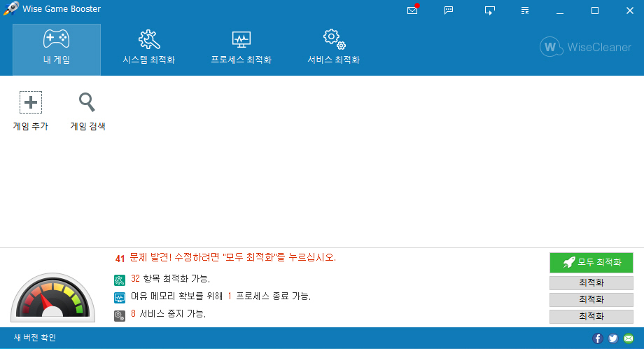Click the green 모두 최적화 button

(x=591, y=263)
